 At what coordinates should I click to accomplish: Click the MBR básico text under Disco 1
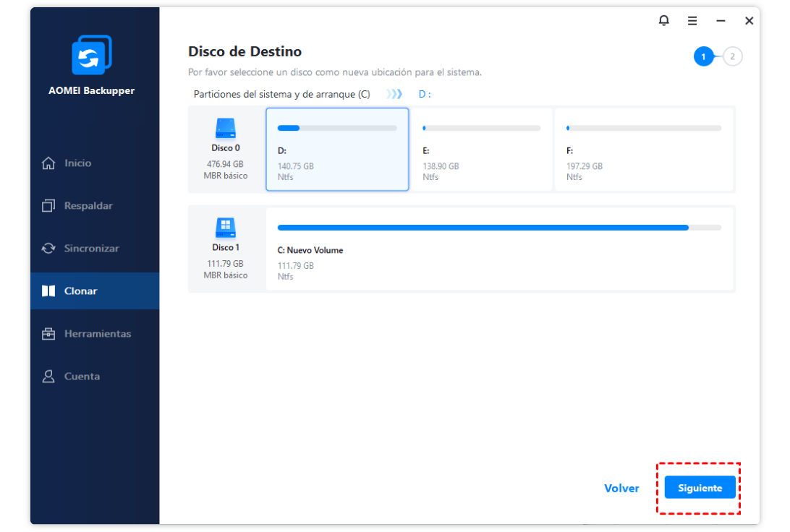(x=225, y=275)
